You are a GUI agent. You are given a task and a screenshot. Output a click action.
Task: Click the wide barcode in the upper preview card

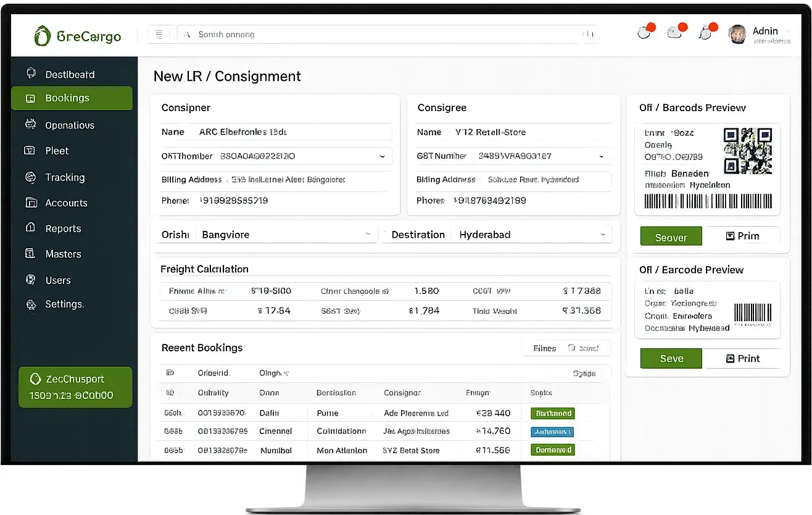pos(708,201)
